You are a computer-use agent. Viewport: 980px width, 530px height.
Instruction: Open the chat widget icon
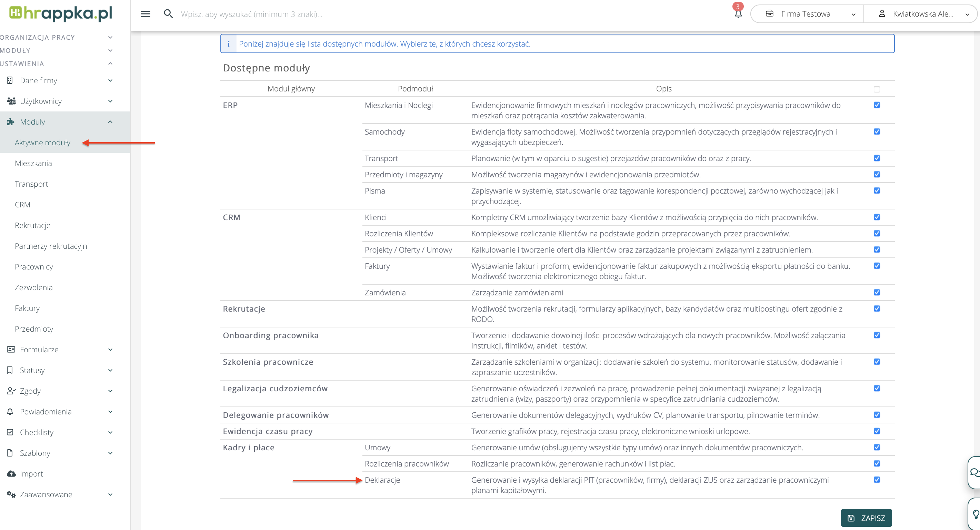pyautogui.click(x=974, y=472)
